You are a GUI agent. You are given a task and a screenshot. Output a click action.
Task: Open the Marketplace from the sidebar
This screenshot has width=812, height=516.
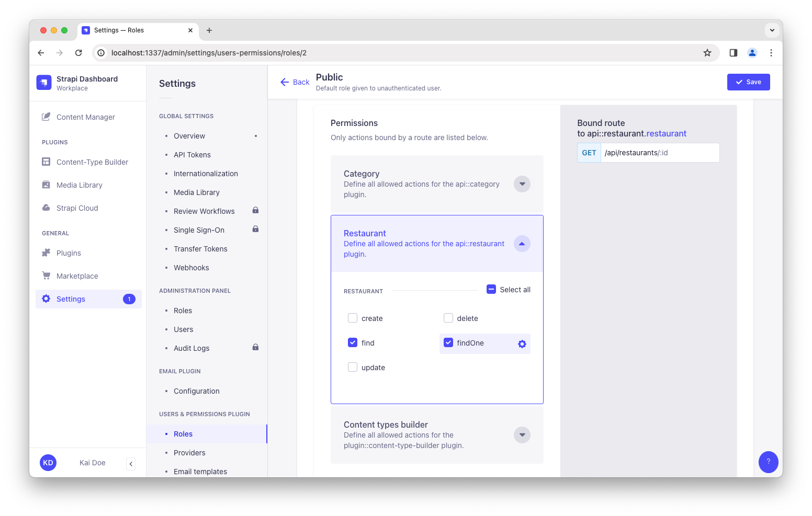(x=77, y=276)
